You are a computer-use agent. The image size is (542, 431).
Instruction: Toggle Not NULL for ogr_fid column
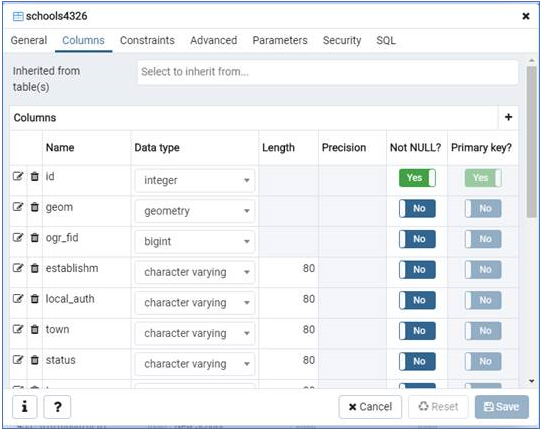click(417, 239)
